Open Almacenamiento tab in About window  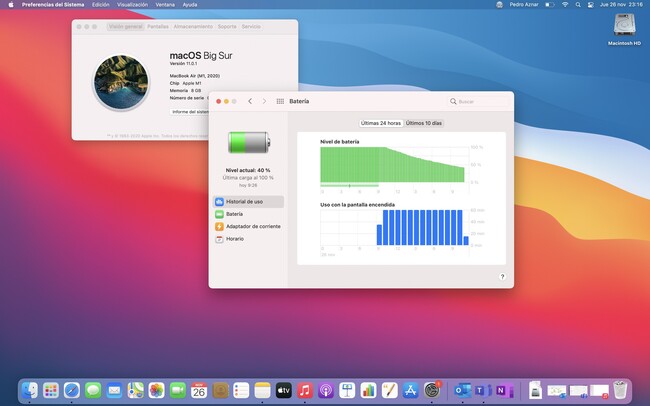tap(193, 27)
